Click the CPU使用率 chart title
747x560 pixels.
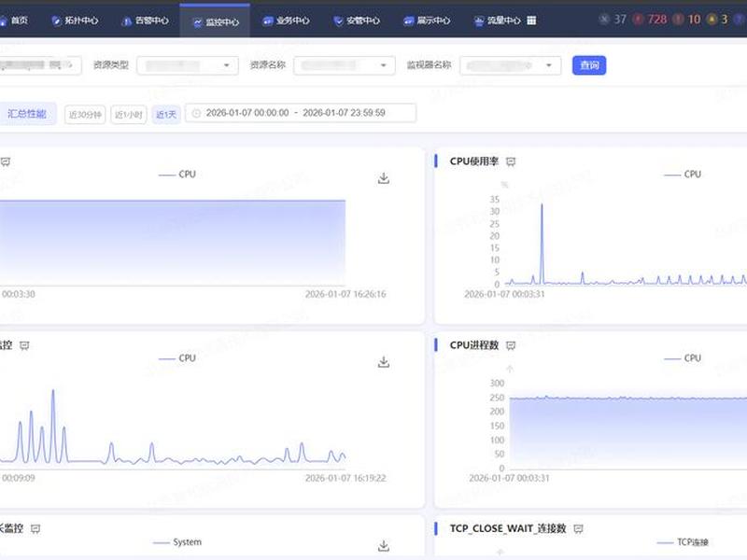pos(474,161)
